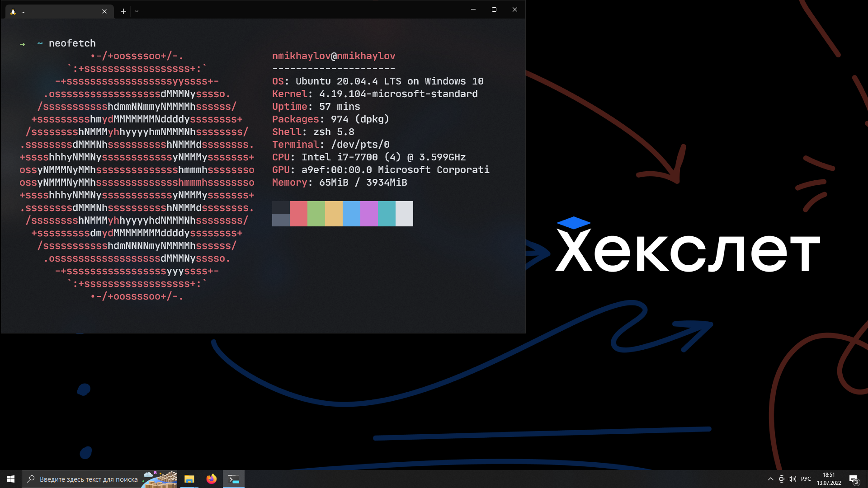868x488 pixels.
Task: Open the clock showing 13.07.2022
Action: coord(829,479)
